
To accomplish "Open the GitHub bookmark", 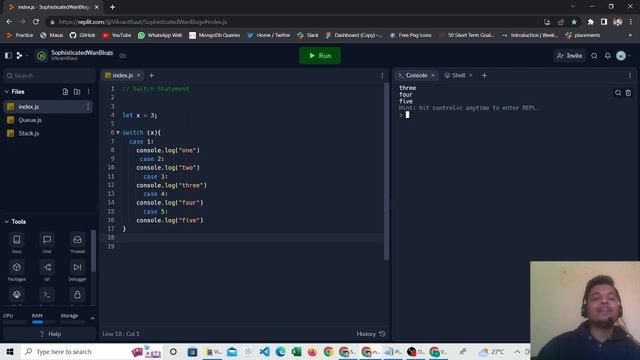I will click(x=82, y=36).
